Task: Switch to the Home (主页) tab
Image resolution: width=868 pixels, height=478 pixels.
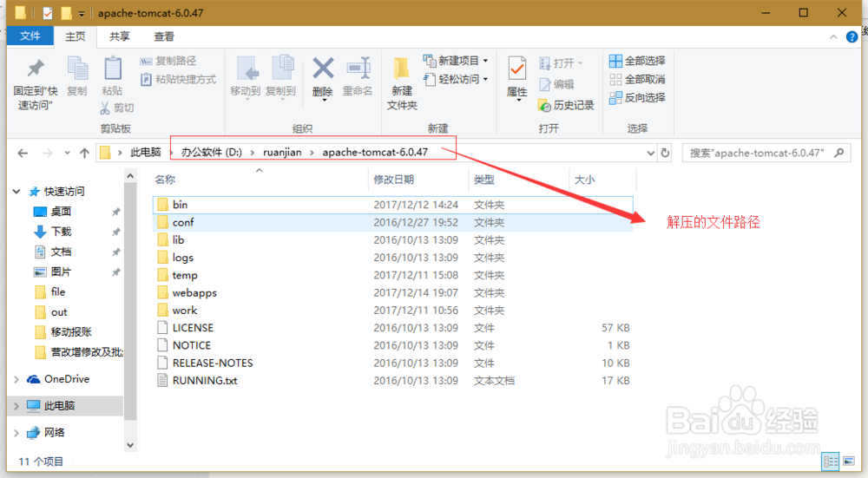Action: (x=76, y=36)
